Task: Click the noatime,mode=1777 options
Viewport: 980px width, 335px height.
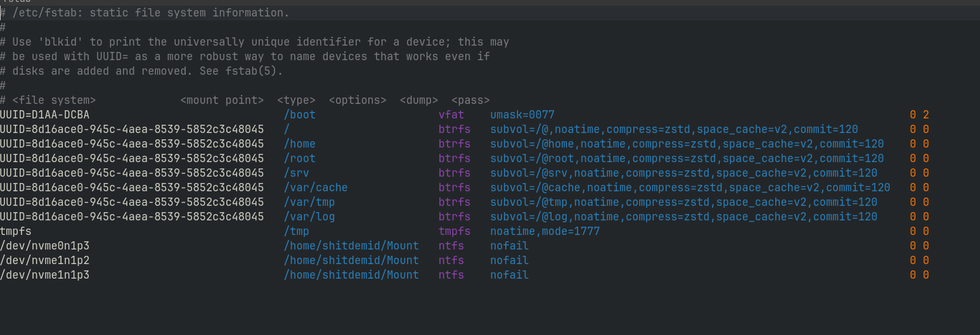Action: coord(545,231)
